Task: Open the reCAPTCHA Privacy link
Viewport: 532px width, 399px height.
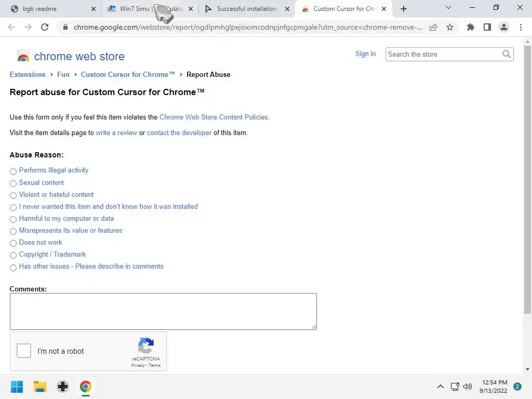Action: point(138,365)
